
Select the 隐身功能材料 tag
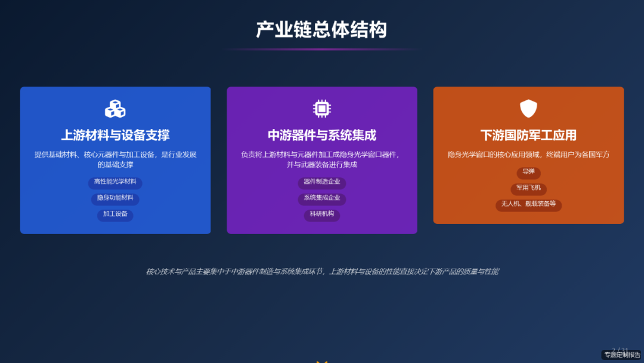click(x=115, y=199)
